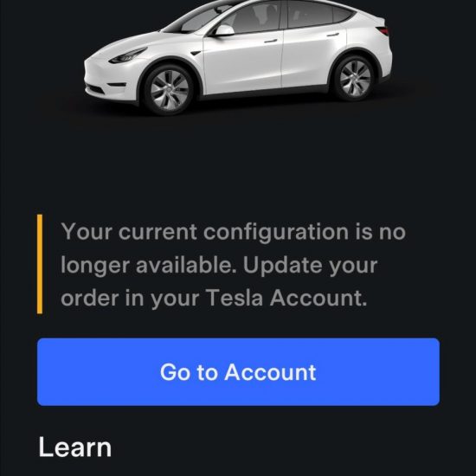Tap the front door panel of the car
Image resolution: width=476 pixels, height=476 pixels.
pyautogui.click(x=243, y=61)
